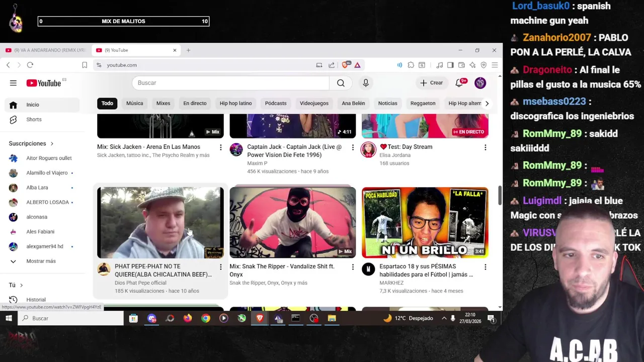Launch Firefox from the taskbar
Image resolution: width=644 pixels, height=362 pixels.
coord(188,318)
